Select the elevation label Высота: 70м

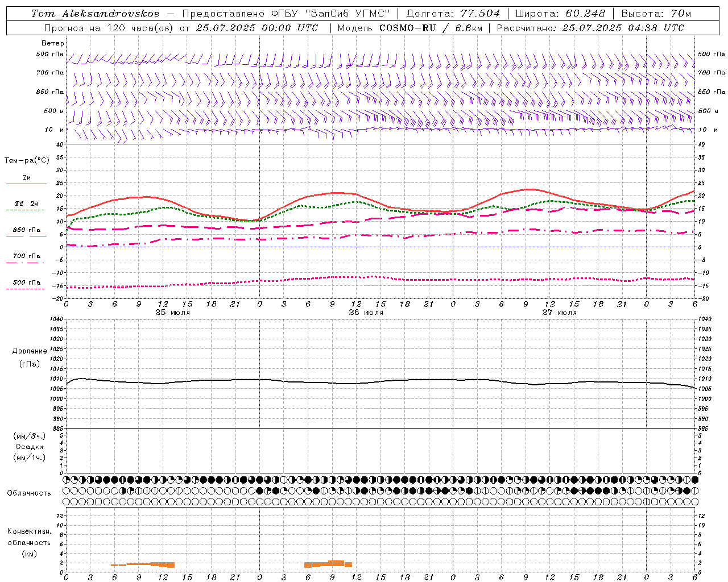656,14
